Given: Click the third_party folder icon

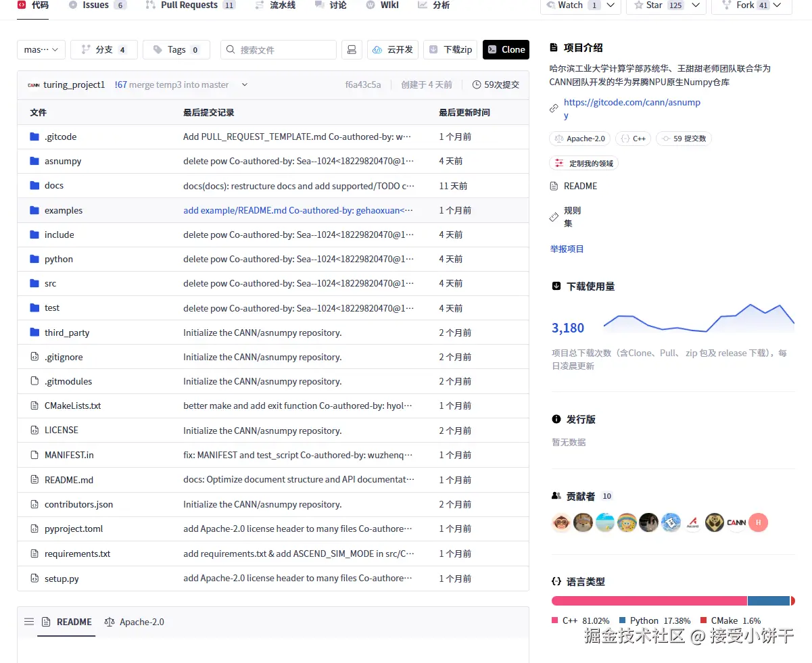Looking at the screenshot, I should coord(34,333).
